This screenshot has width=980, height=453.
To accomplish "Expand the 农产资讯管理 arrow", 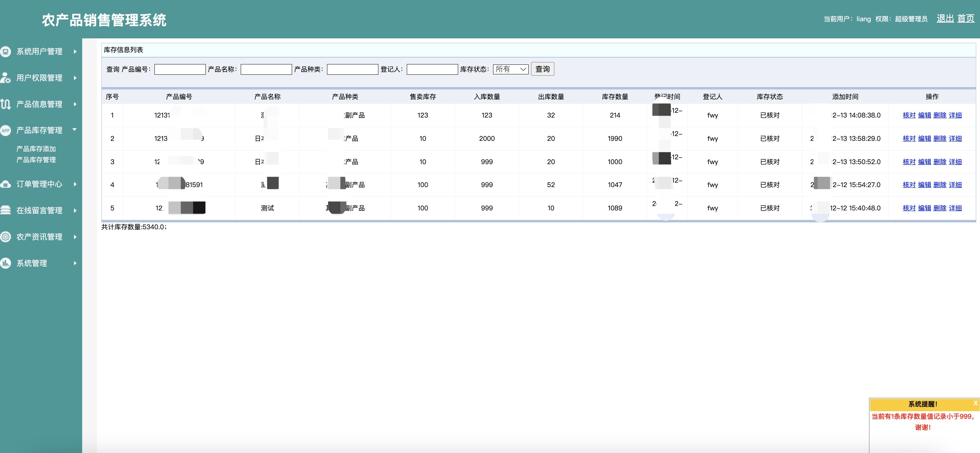I will [75, 237].
